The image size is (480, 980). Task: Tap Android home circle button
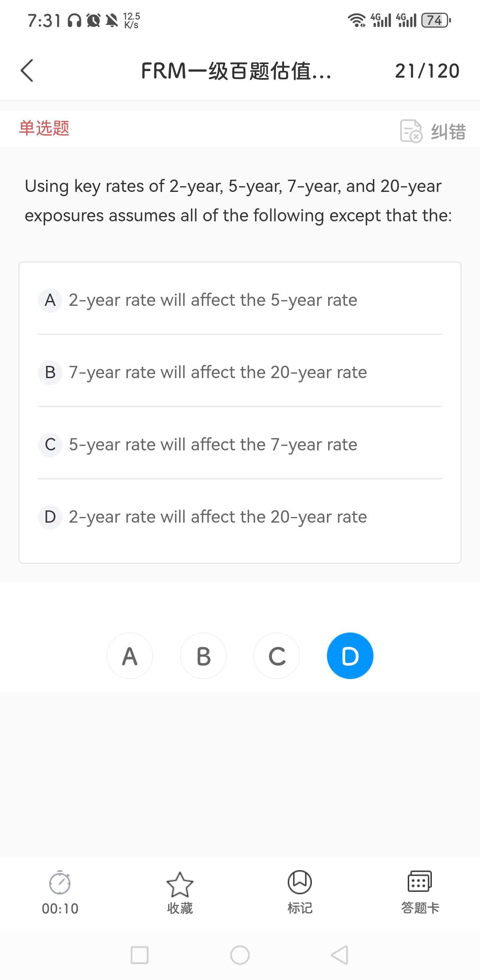coord(240,955)
